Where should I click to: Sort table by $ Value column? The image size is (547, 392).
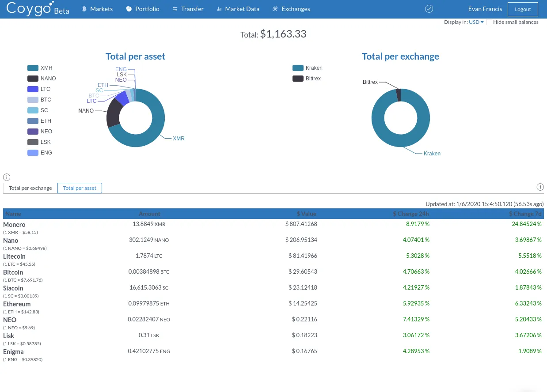[308, 214]
